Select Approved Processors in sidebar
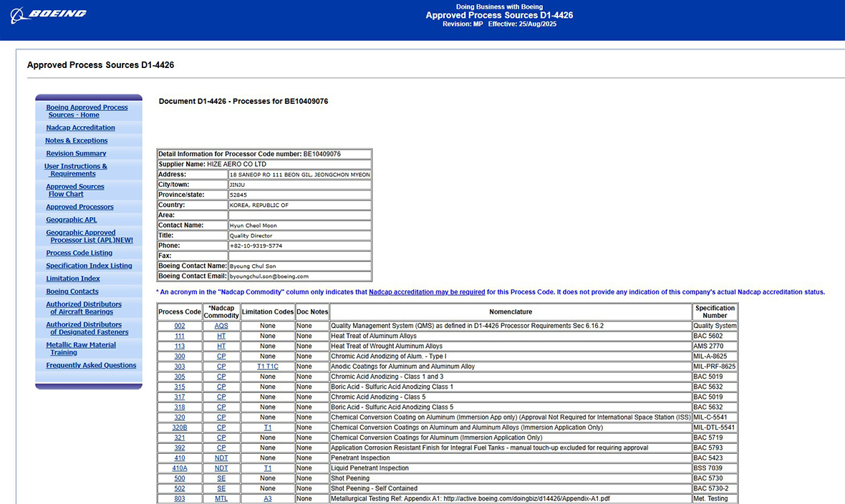Screen dimensions: 845x504 (79, 207)
